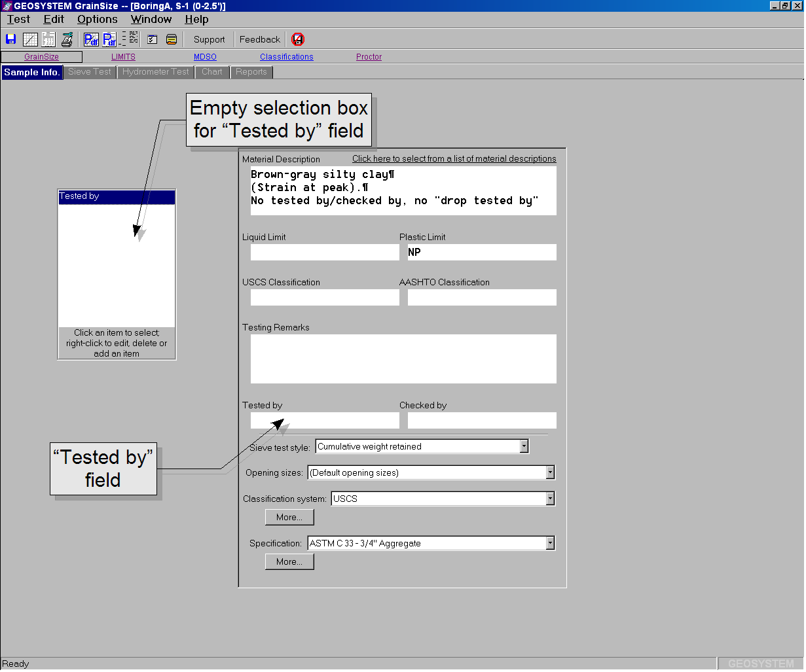Save the current test file

click(x=10, y=39)
